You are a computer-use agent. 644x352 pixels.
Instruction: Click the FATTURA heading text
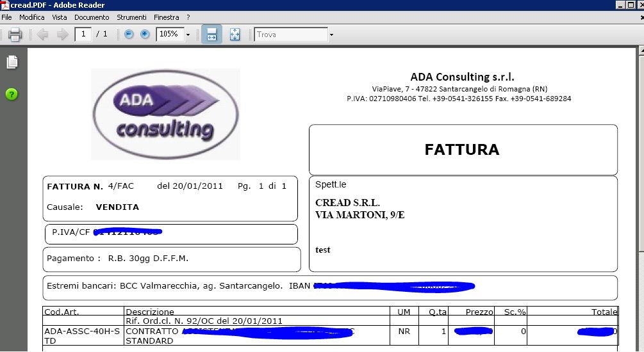[x=462, y=149]
